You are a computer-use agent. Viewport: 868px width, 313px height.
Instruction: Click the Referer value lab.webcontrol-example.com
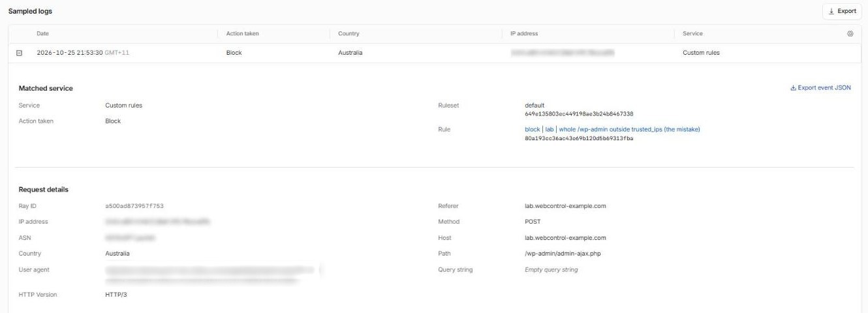tap(566, 206)
